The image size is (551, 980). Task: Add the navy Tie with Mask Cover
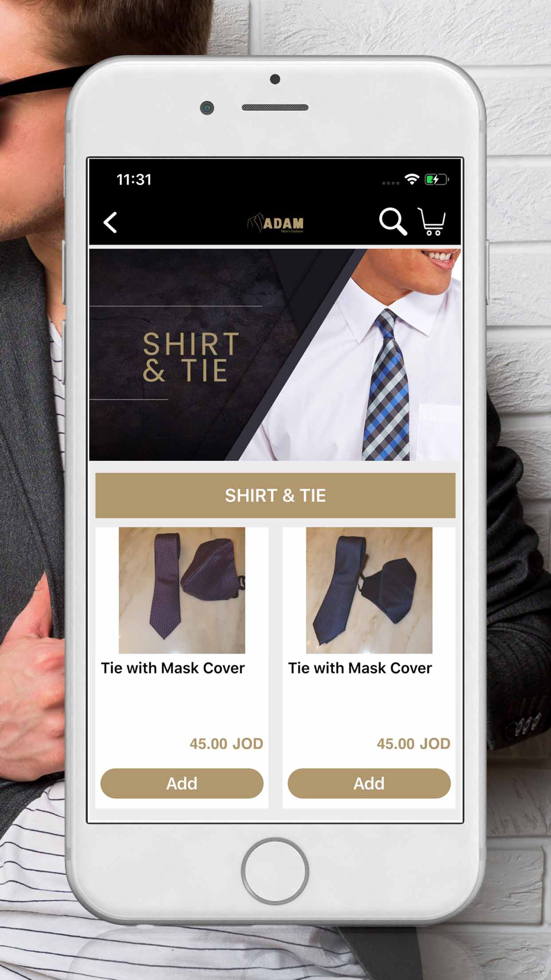coord(369,783)
